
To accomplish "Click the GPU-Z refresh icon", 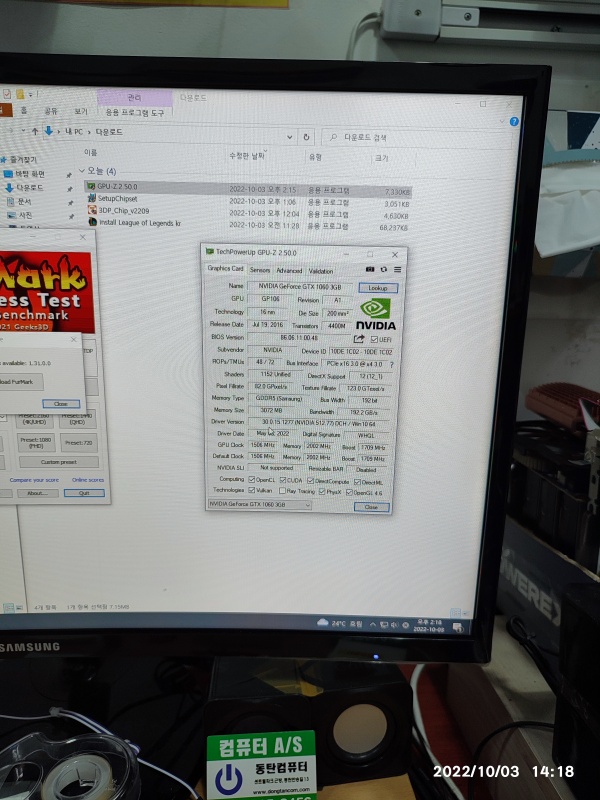I will [384, 269].
